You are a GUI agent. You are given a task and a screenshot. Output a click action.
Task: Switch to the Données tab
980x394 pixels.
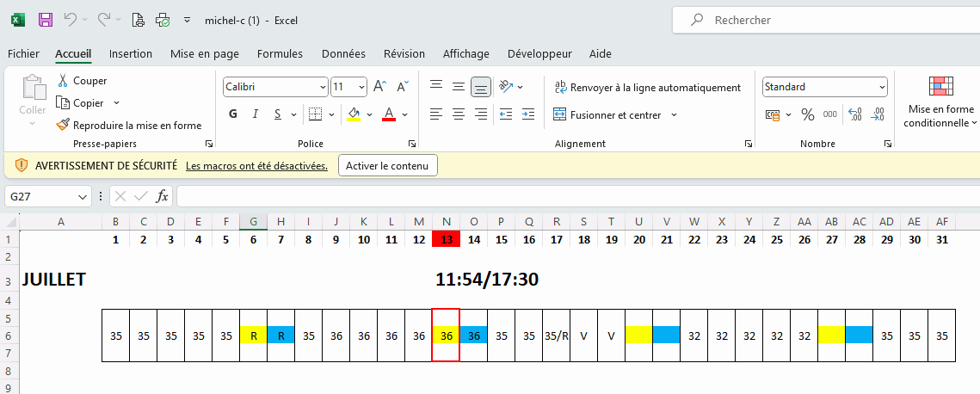[344, 53]
